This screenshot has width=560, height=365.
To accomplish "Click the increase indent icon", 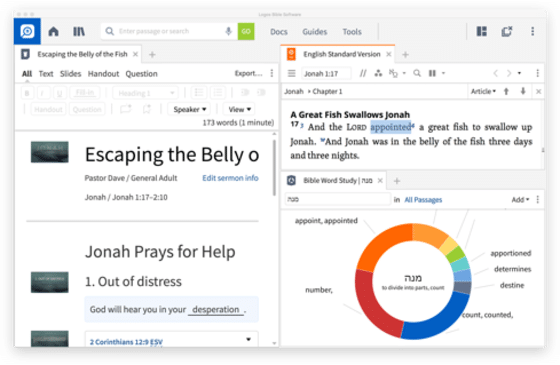I will point(262,92).
